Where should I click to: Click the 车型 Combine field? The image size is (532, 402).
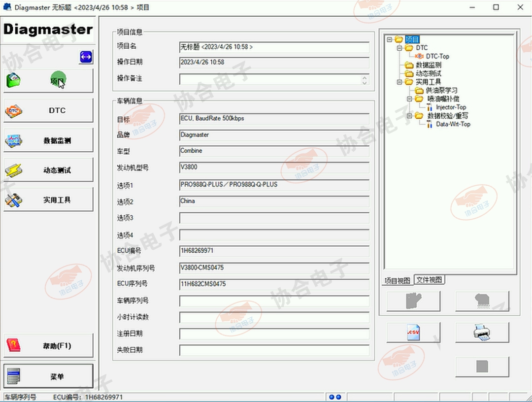point(274,151)
